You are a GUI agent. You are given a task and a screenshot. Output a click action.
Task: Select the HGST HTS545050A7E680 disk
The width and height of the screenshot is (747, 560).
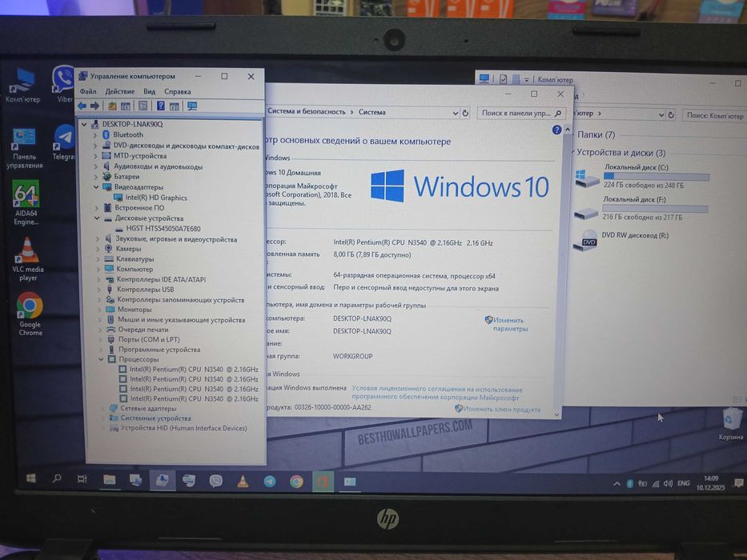163,229
